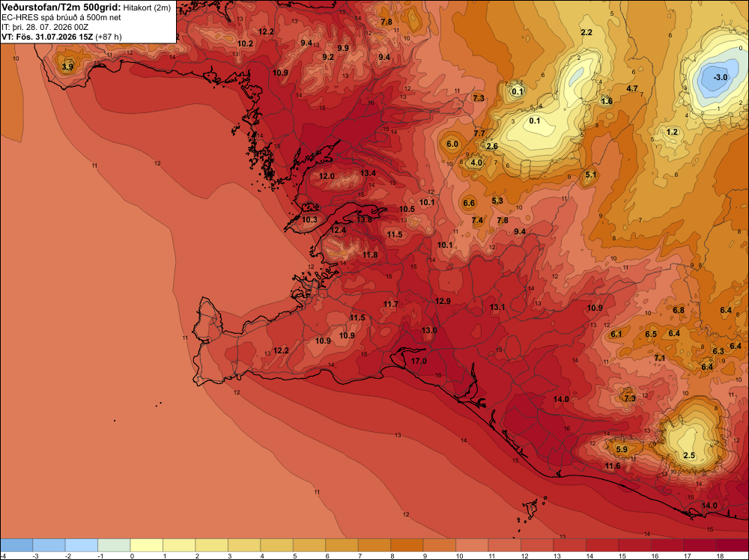Click the 12.9 temperature value
Screen dimensions: 749x560
[x=443, y=301]
